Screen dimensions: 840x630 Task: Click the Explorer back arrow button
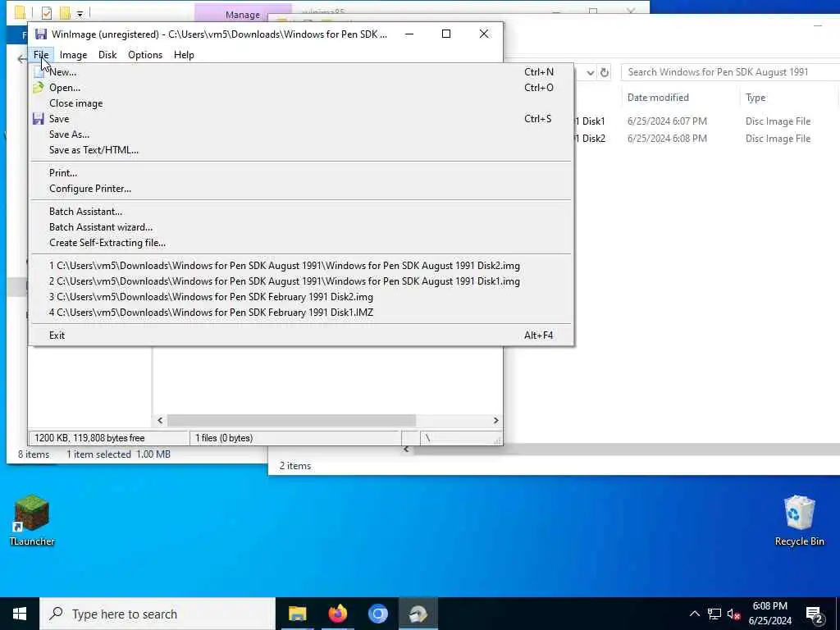tap(21, 59)
